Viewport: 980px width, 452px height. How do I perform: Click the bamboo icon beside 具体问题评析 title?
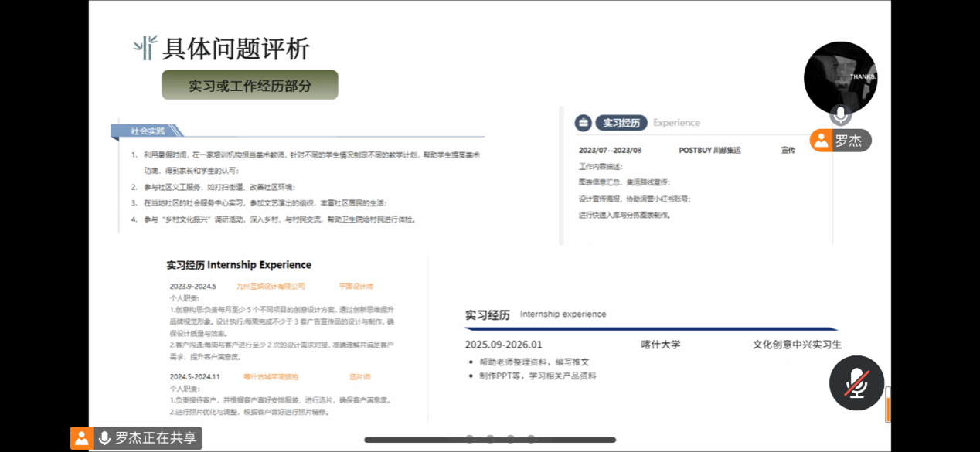click(145, 48)
